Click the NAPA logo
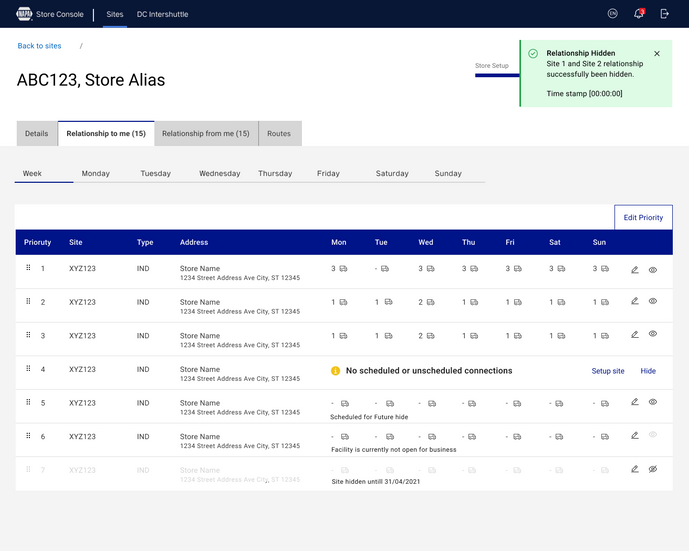The height and width of the screenshot is (551, 689). [x=24, y=14]
